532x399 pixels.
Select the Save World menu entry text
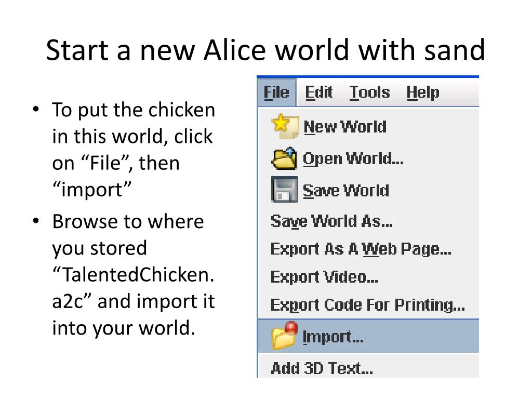[x=345, y=190]
